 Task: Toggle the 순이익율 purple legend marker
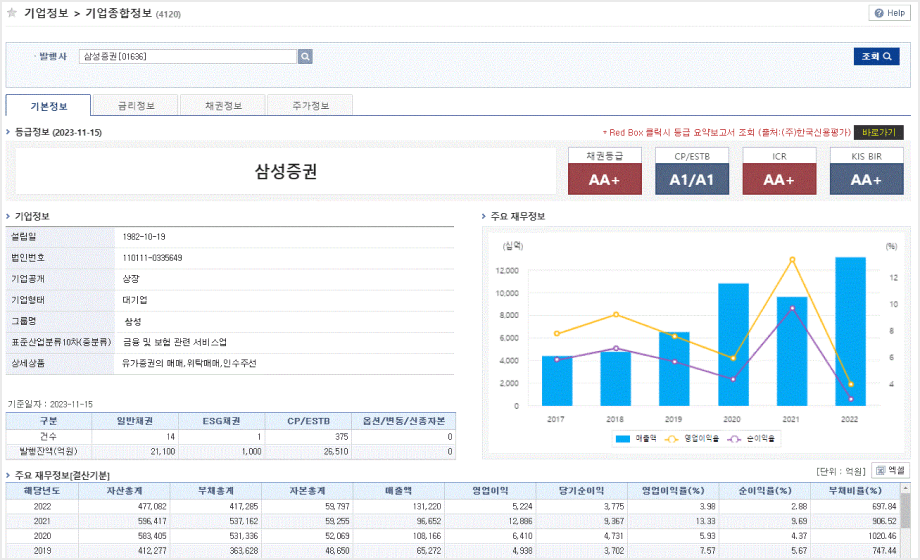pos(734,438)
